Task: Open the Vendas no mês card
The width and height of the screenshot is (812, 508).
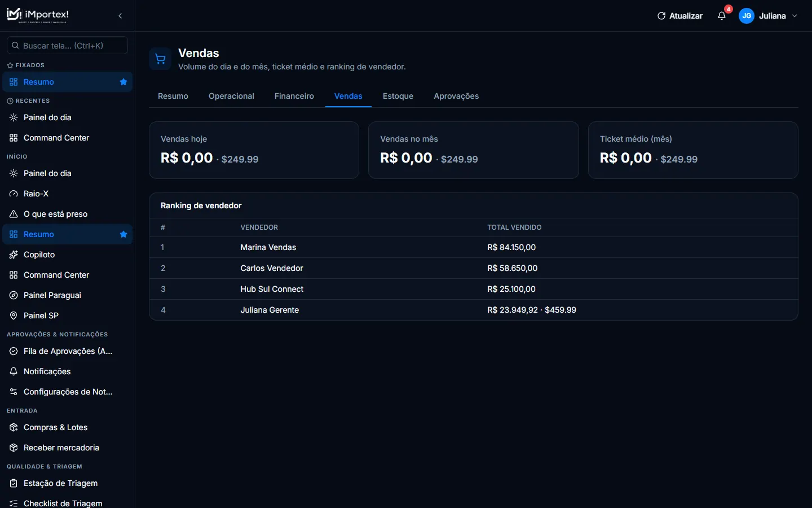Action: pyautogui.click(x=474, y=150)
